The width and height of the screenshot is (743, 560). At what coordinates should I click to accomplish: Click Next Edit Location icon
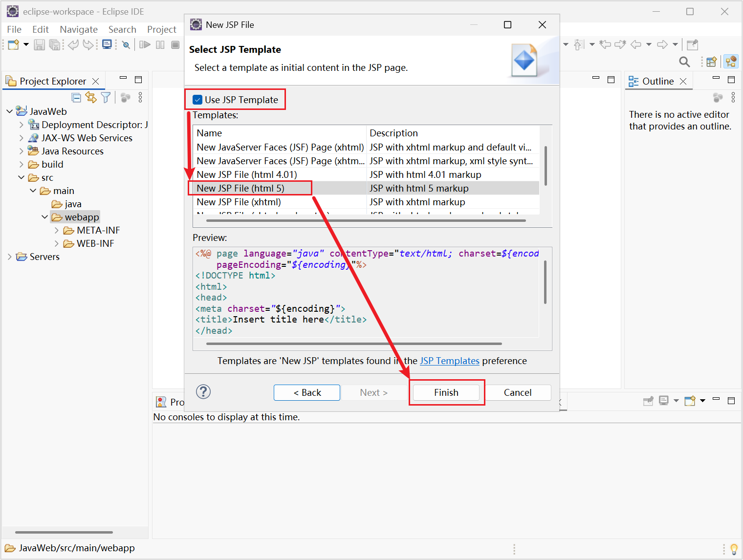[x=620, y=45]
